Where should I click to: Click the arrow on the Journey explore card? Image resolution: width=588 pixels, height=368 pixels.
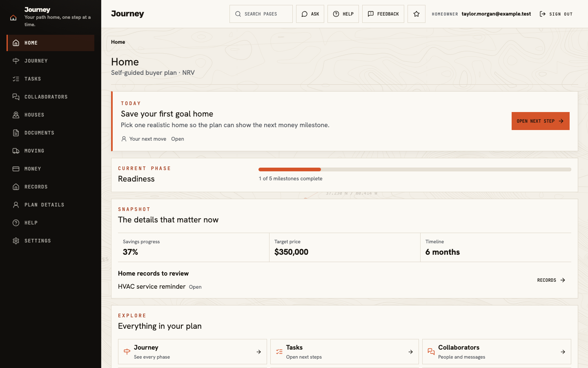(258, 352)
